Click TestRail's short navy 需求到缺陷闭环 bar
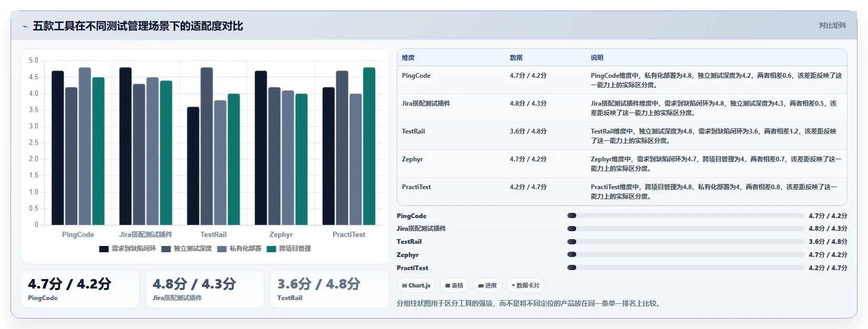This screenshot has height=329, width=868. [x=193, y=166]
